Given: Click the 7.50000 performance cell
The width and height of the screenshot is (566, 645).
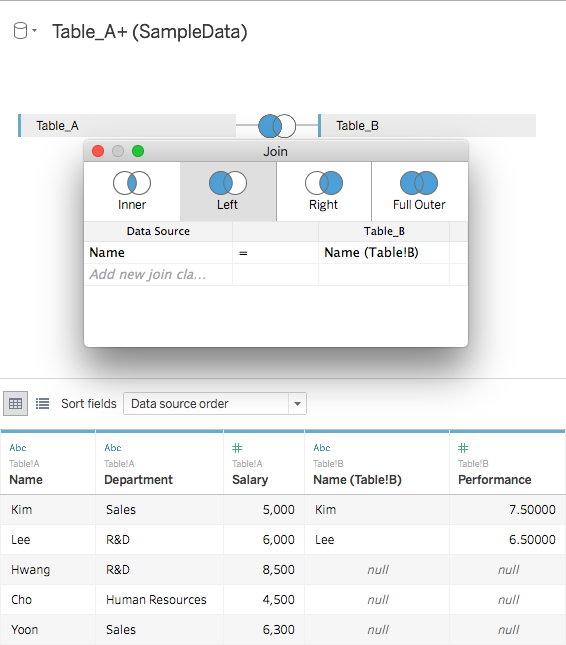Looking at the screenshot, I should click(x=508, y=510).
